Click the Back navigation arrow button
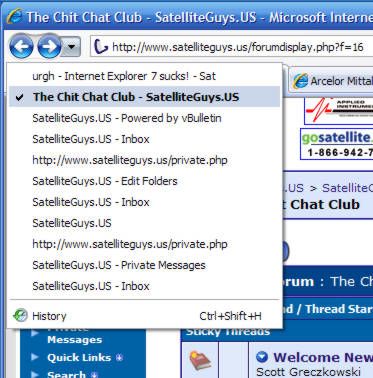The height and width of the screenshot is (378, 373). [22, 46]
